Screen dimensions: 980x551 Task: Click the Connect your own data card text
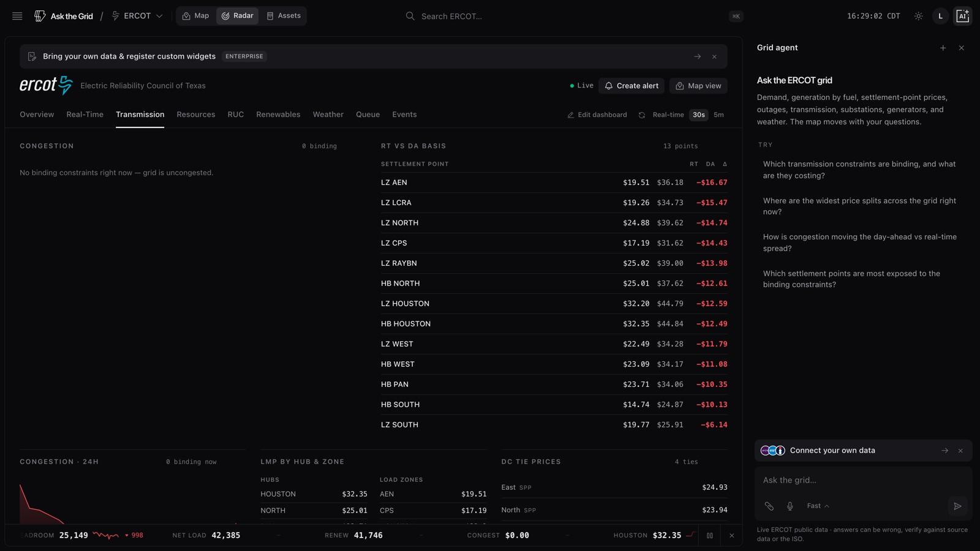832,451
